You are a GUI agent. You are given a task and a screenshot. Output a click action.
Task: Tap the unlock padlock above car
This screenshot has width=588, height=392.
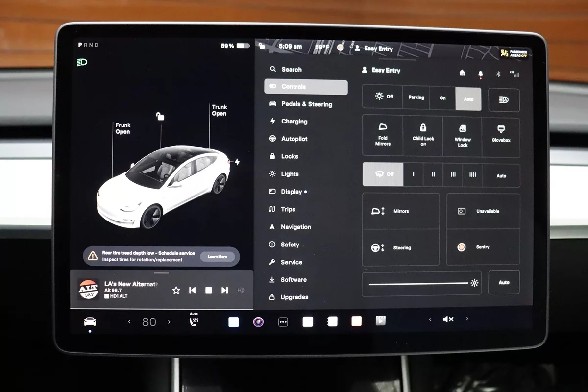(x=160, y=116)
